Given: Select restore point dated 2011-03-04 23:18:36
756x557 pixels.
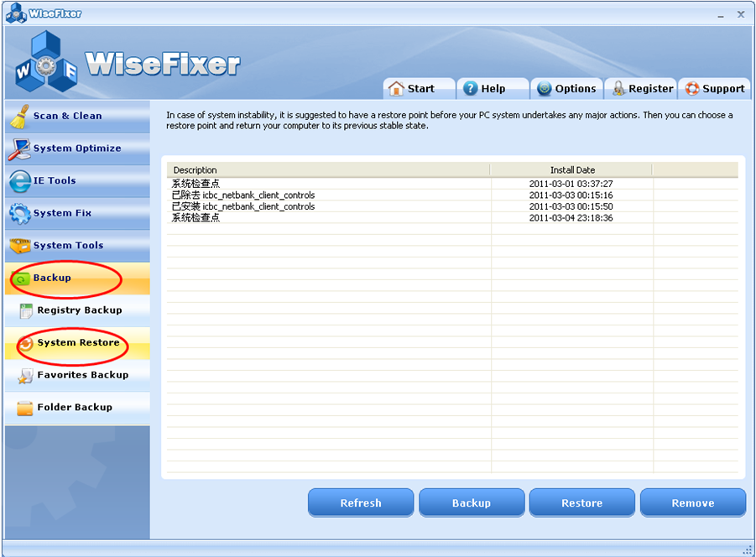Looking at the screenshot, I should 452,218.
